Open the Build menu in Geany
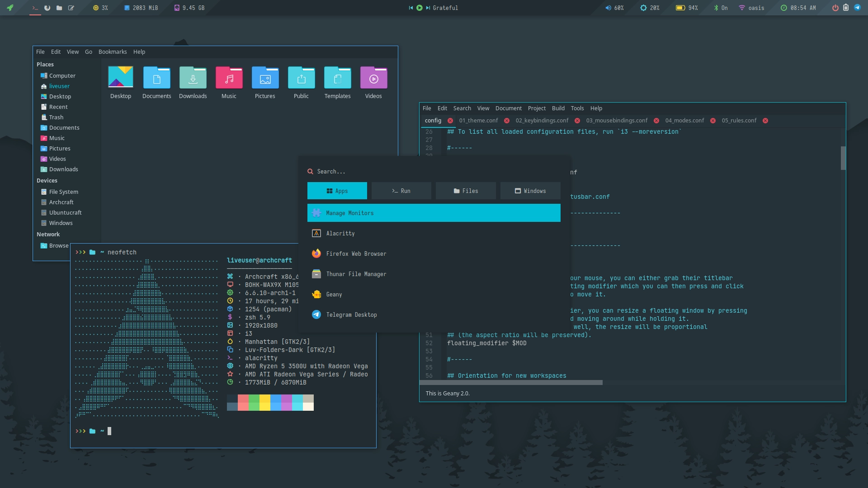Image resolution: width=868 pixels, height=488 pixels. tap(558, 108)
